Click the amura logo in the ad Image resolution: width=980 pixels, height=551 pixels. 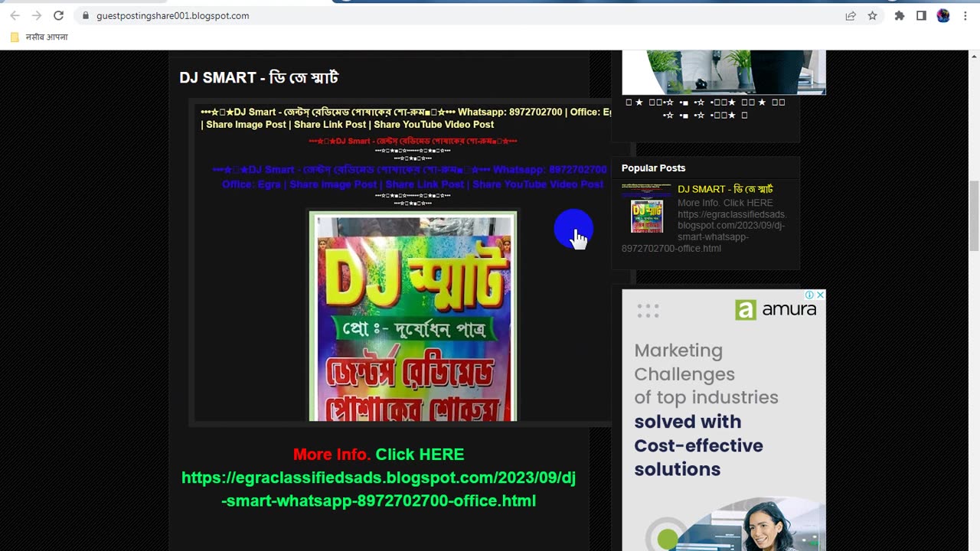point(776,309)
